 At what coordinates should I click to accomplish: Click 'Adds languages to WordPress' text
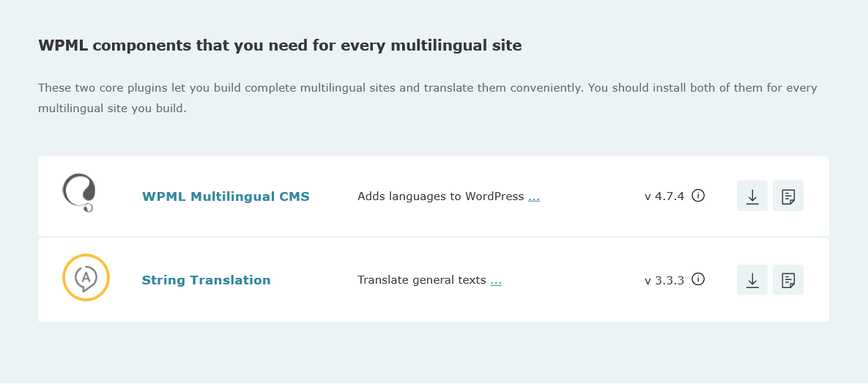tap(441, 196)
